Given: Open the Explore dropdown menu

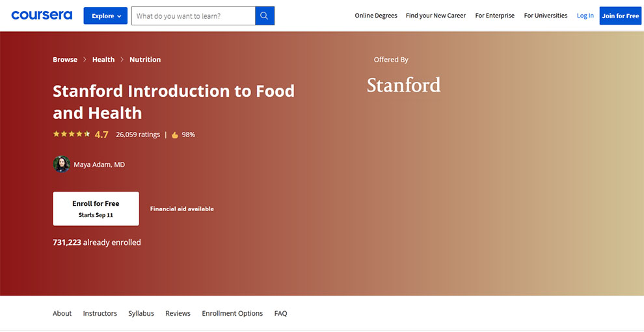Looking at the screenshot, I should pyautogui.click(x=105, y=16).
